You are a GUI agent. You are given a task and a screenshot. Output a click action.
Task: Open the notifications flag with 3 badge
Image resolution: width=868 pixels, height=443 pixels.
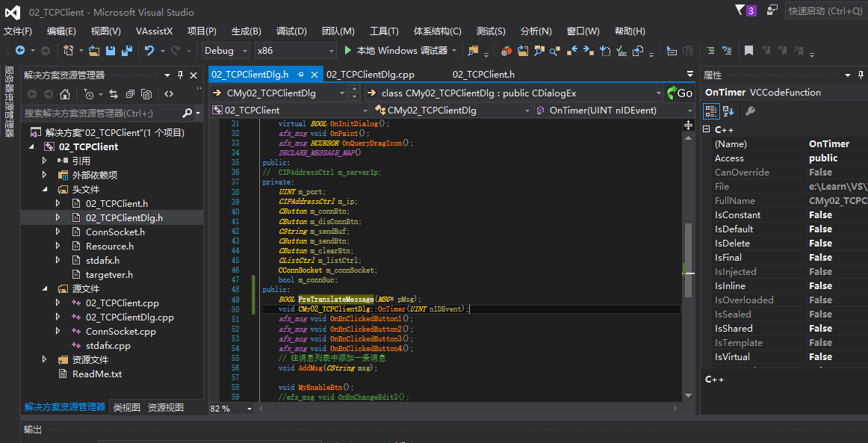click(x=745, y=10)
